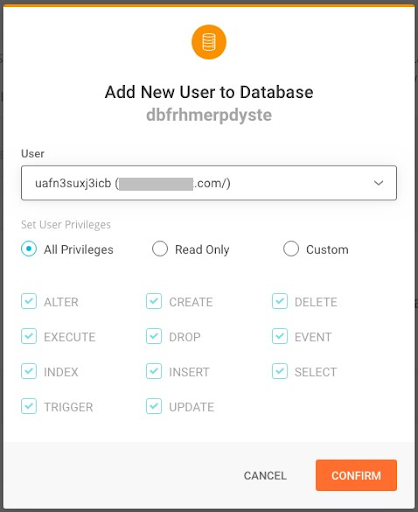Toggle the EVENT privilege checkbox
The height and width of the screenshot is (512, 418).
coord(279,336)
